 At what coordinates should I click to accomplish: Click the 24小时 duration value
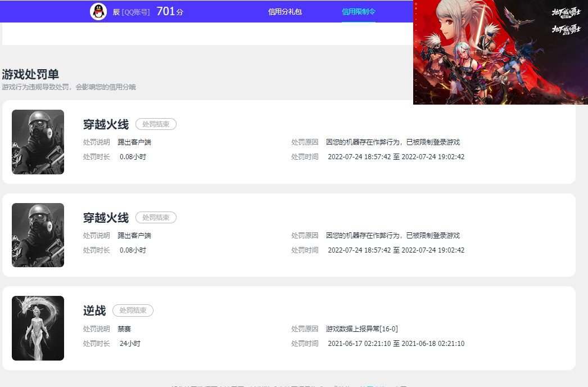point(130,344)
